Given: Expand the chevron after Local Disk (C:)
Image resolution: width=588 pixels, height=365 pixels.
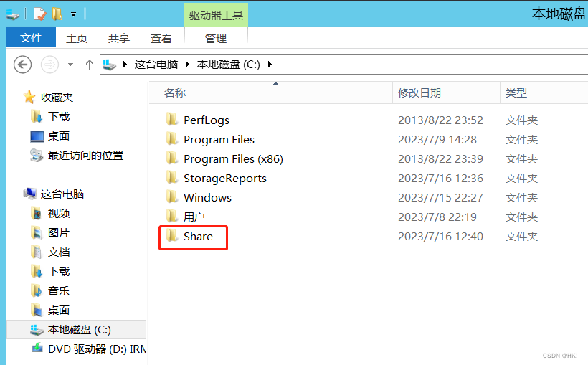Looking at the screenshot, I should [x=270, y=65].
